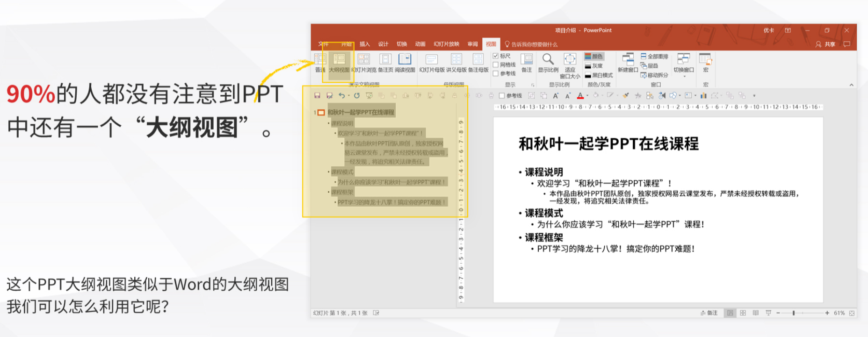Click Move Split (移动拆分)
Image resolution: width=868 pixels, height=337 pixels.
coord(654,75)
